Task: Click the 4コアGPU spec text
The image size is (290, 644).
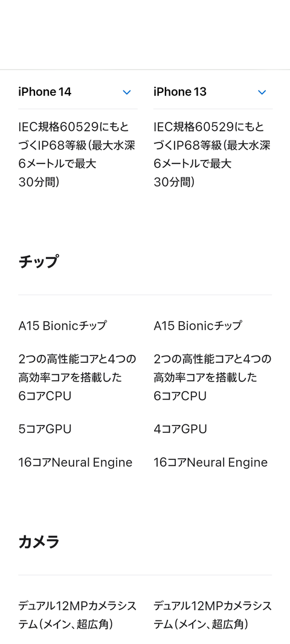Action: (x=180, y=429)
